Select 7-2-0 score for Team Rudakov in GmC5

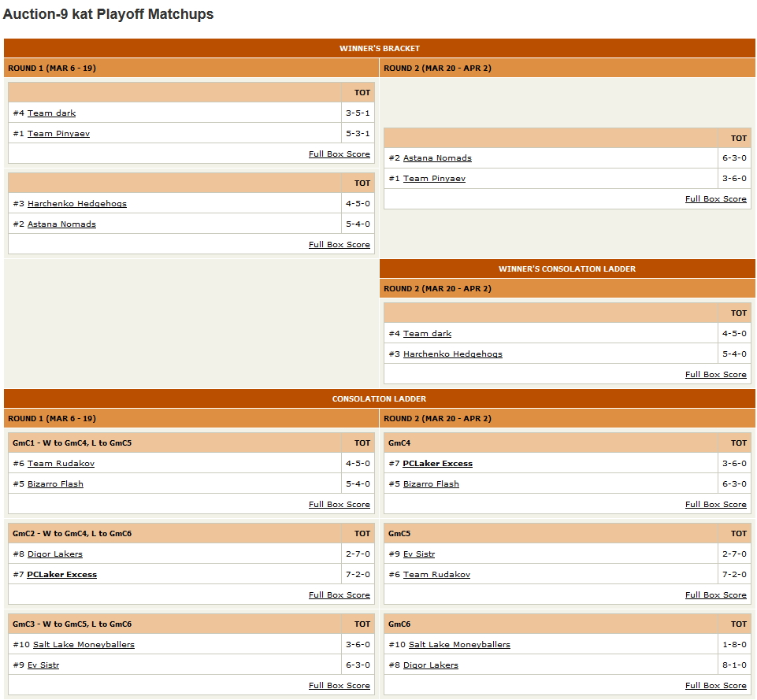click(734, 575)
